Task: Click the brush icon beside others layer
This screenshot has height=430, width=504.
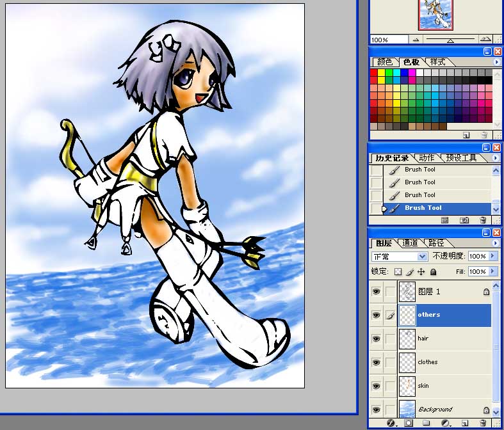Action: (x=390, y=315)
